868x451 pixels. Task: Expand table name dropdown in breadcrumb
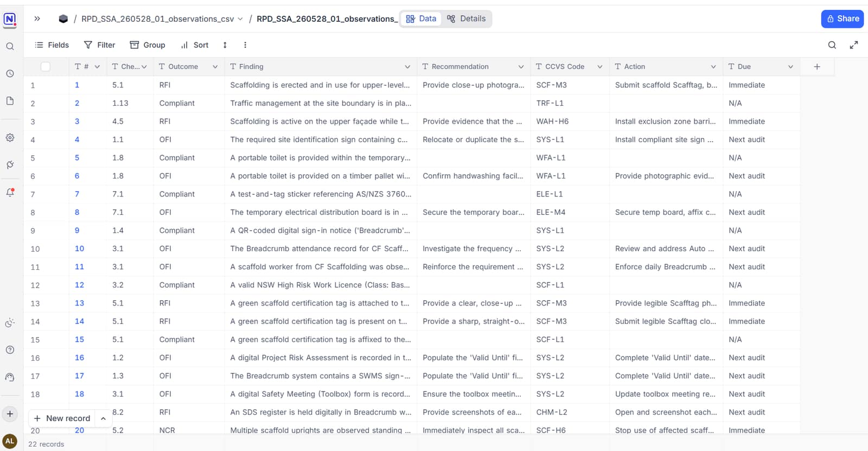[x=240, y=19]
